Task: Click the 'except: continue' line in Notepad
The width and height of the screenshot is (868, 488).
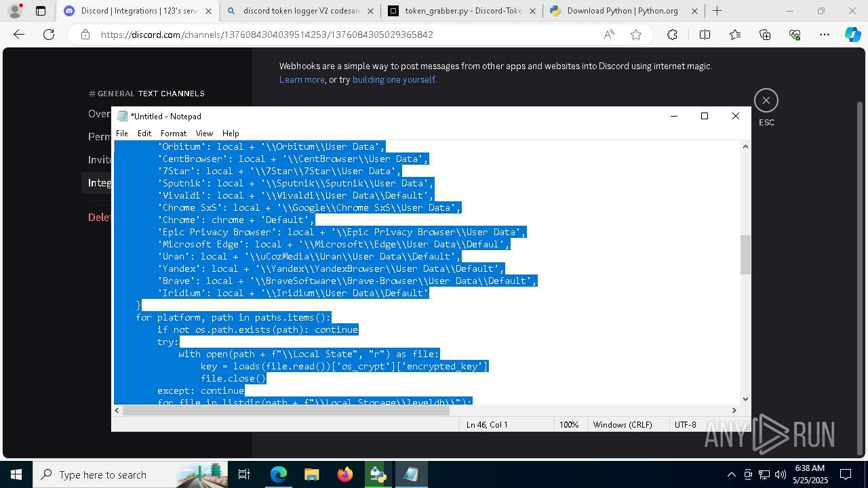Action: coord(201,390)
